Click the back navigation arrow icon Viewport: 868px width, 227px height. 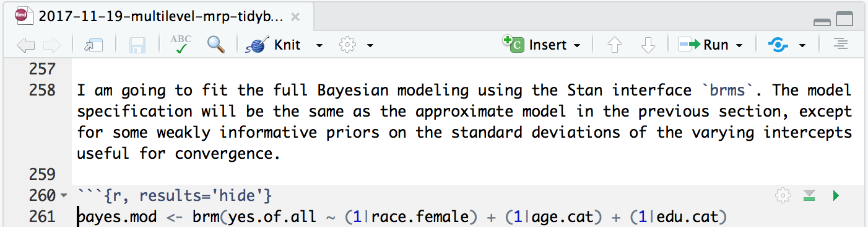(25, 45)
